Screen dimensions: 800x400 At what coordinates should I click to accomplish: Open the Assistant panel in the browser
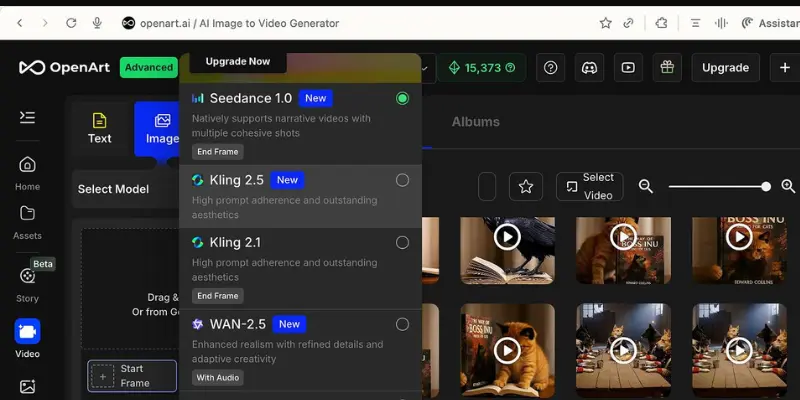[x=771, y=23]
